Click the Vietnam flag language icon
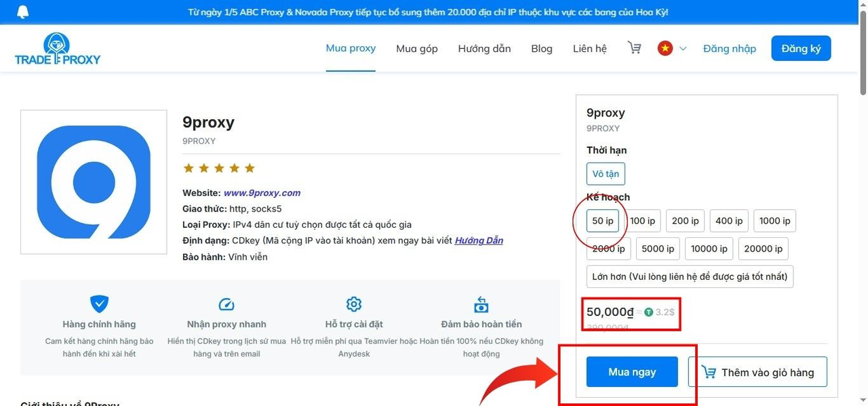This screenshot has width=868, height=406. point(665,48)
